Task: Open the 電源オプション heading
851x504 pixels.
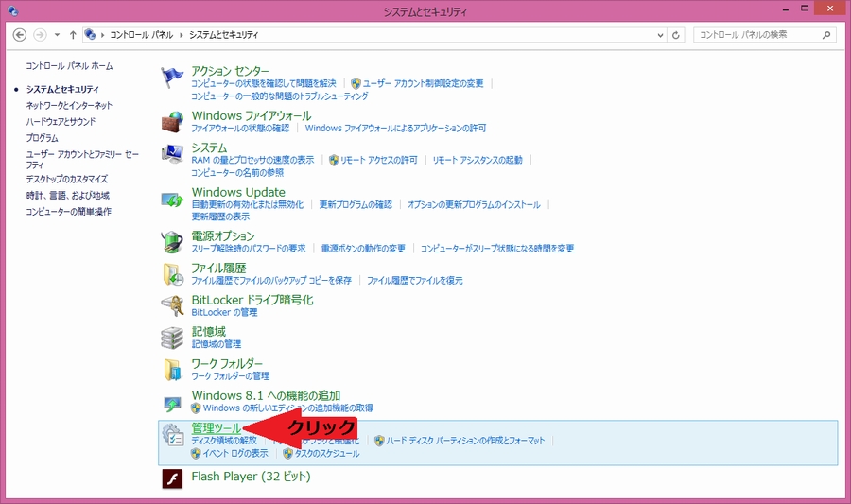Action: point(223,236)
